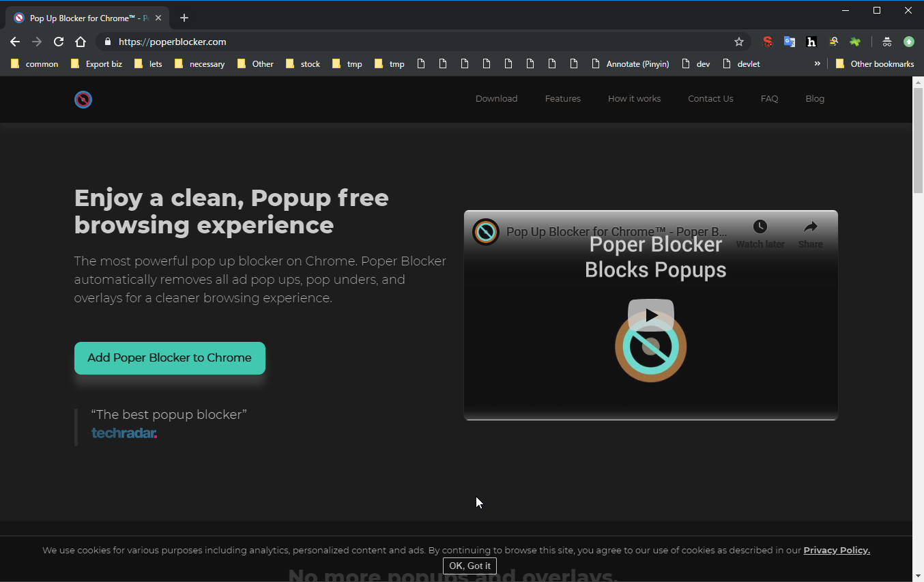Open the Google Translate extension
924x582 pixels.
point(790,42)
